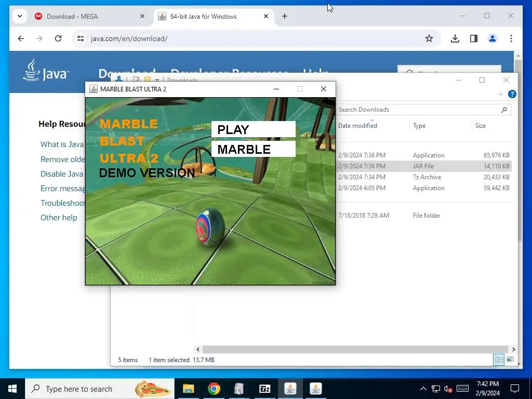Open the 7-Zip taskbar icon
The height and width of the screenshot is (399, 532).
(x=264, y=389)
